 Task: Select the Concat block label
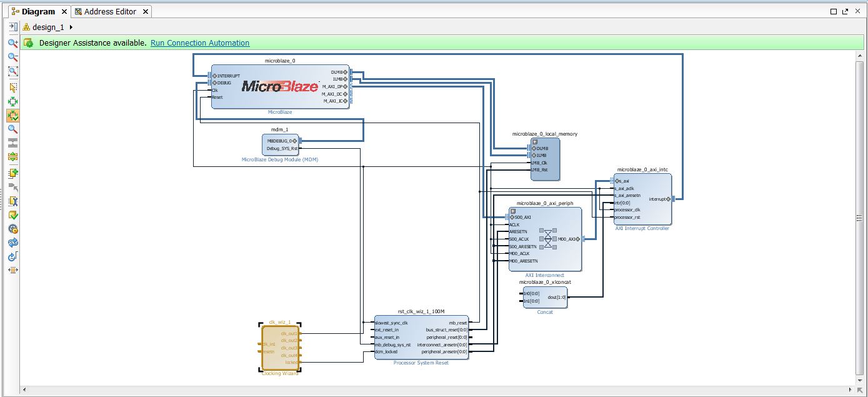coord(545,312)
